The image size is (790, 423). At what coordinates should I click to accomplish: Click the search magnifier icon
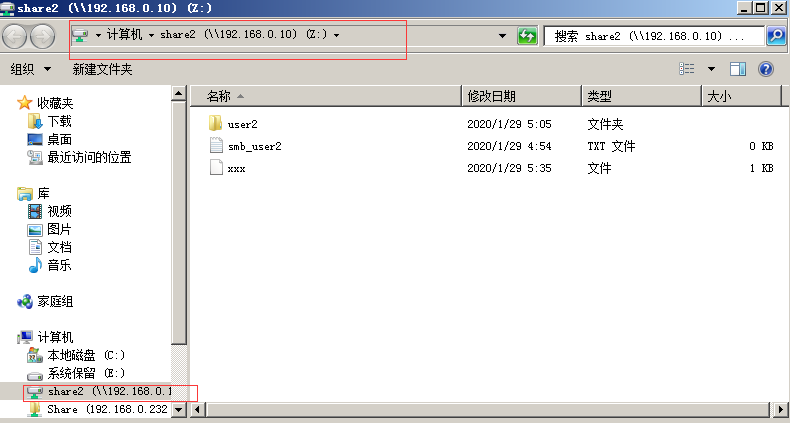775,36
